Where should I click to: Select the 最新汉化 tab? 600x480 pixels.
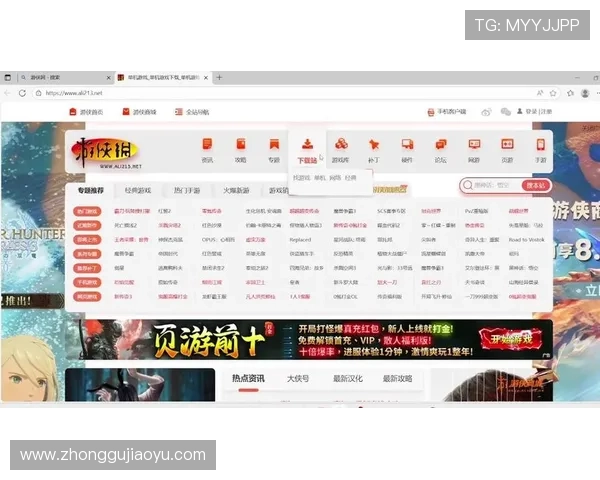[x=347, y=379]
